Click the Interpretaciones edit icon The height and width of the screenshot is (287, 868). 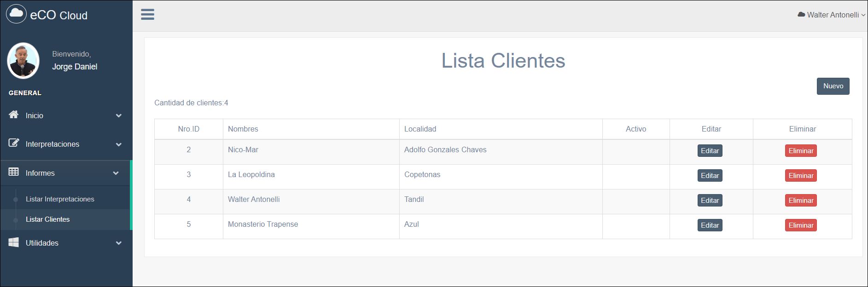14,143
